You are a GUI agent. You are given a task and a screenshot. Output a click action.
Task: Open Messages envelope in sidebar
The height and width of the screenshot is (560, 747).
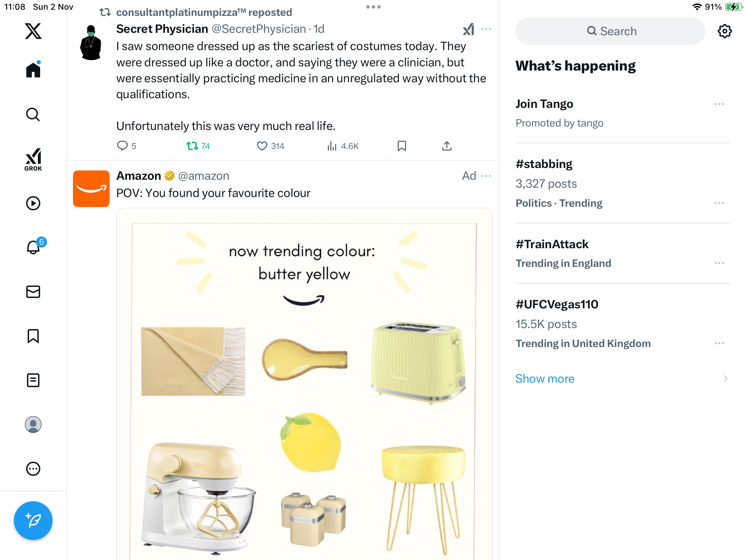[33, 292]
